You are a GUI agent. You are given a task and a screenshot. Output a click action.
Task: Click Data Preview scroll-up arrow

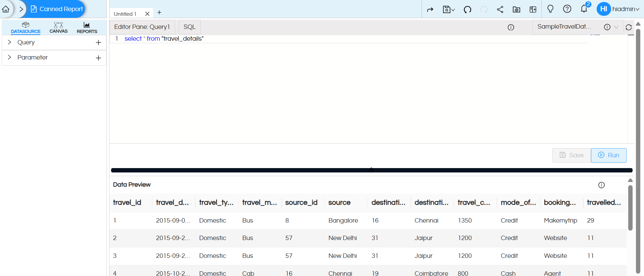(x=630, y=181)
